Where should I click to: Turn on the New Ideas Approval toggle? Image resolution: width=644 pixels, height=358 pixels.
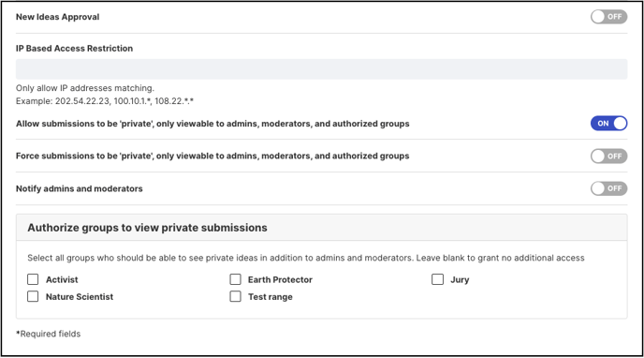coord(608,17)
